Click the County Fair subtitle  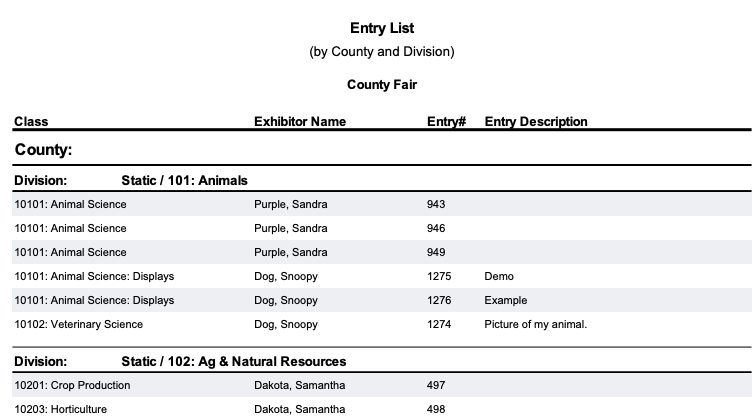coord(382,84)
